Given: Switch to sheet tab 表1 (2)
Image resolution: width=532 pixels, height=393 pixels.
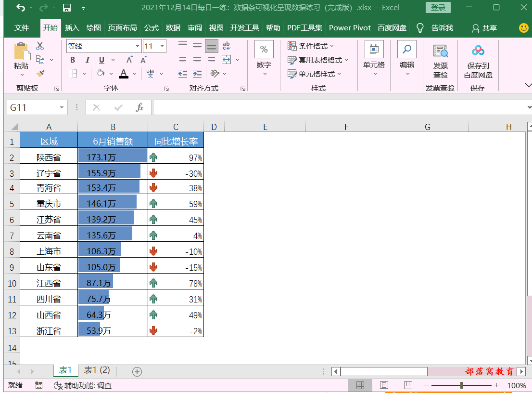Looking at the screenshot, I should click(97, 370).
